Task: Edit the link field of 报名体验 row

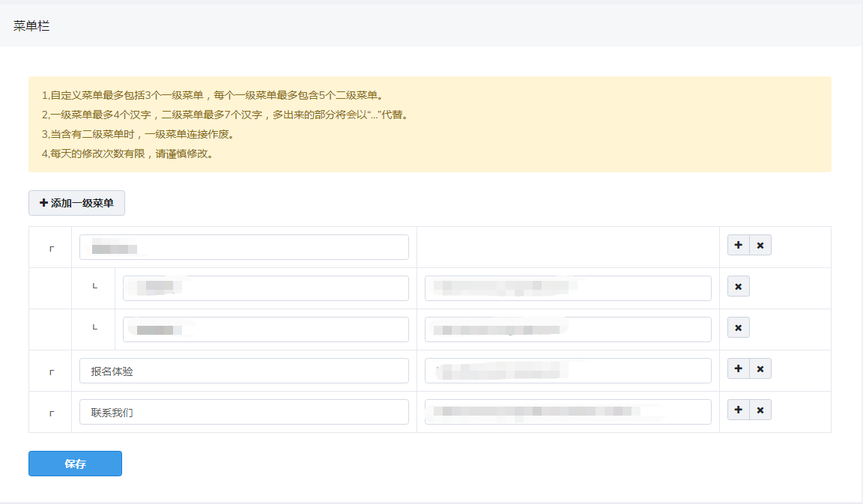Action: [568, 371]
